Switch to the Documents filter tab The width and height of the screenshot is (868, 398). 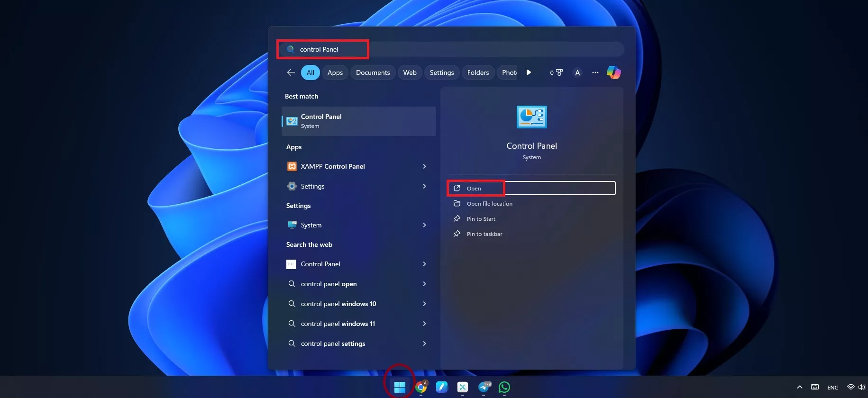373,72
